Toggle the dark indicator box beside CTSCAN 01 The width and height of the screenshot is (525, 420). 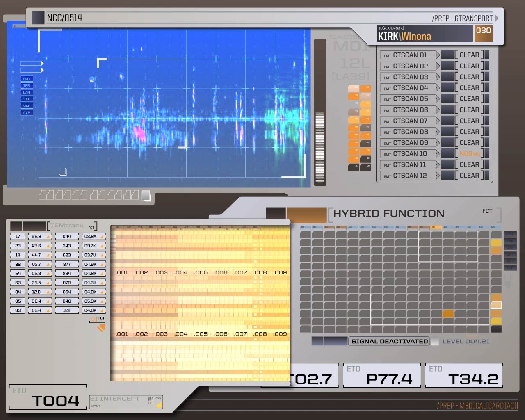(447, 55)
